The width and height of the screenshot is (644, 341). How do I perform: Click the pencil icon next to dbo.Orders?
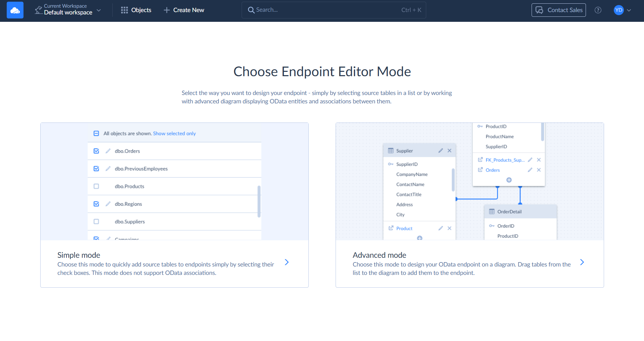click(108, 151)
